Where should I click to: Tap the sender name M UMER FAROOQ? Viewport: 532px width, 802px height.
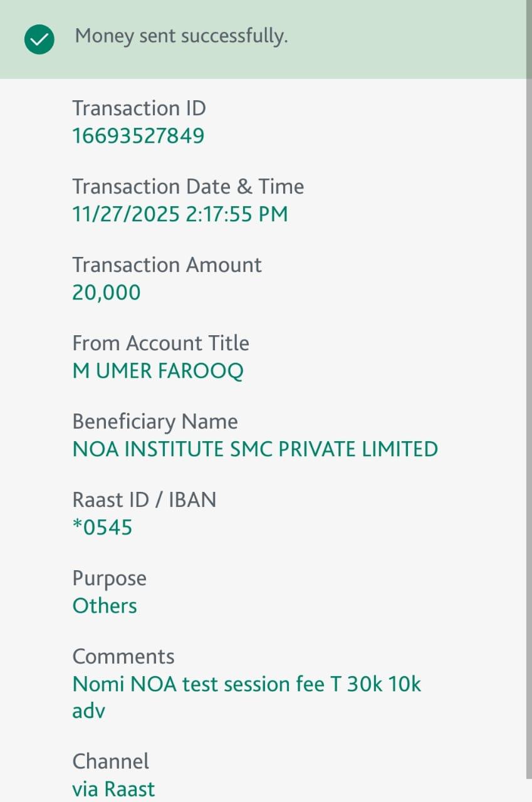click(x=158, y=371)
